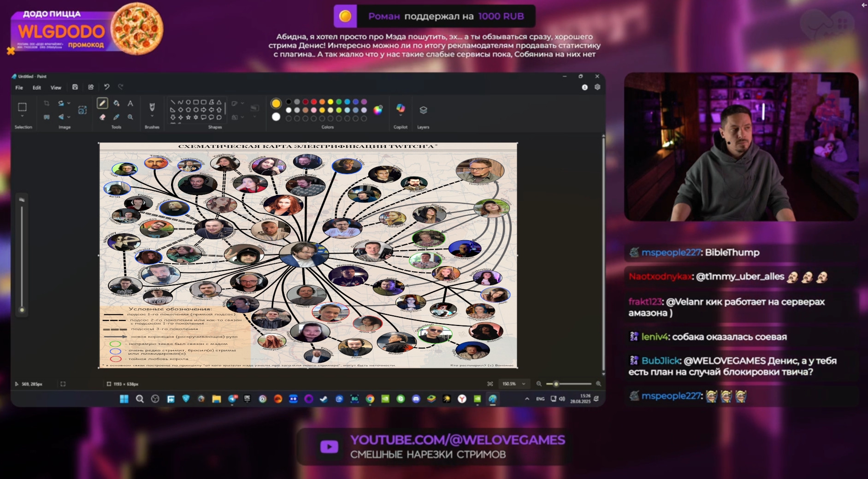Expand the Flip dropdown arrow
The image size is (868, 479).
[69, 117]
